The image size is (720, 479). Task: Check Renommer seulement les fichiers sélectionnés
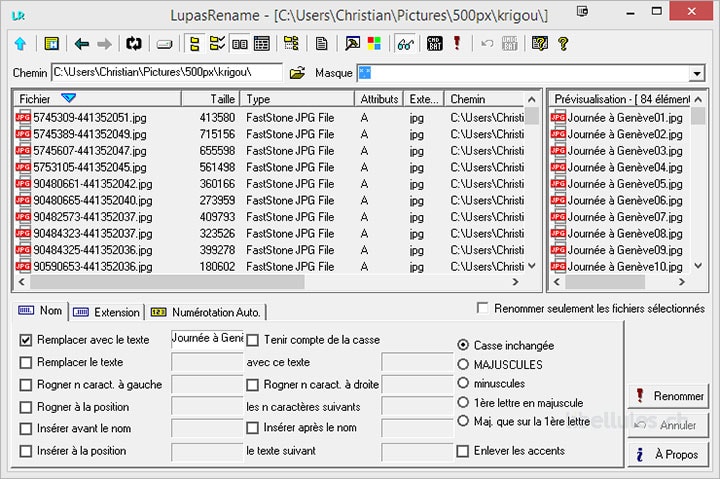pyautogui.click(x=483, y=308)
